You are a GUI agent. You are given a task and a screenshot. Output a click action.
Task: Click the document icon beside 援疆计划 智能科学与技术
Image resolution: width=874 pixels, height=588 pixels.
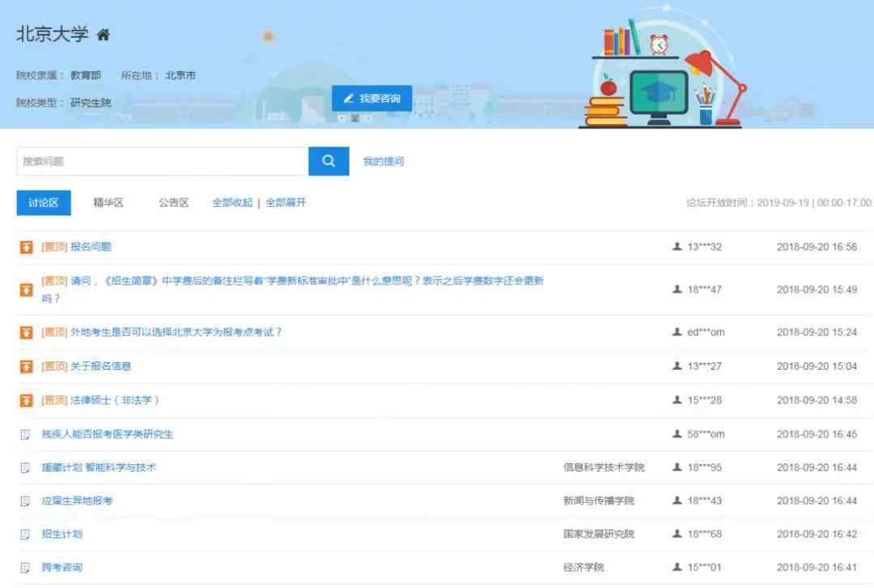25,468
